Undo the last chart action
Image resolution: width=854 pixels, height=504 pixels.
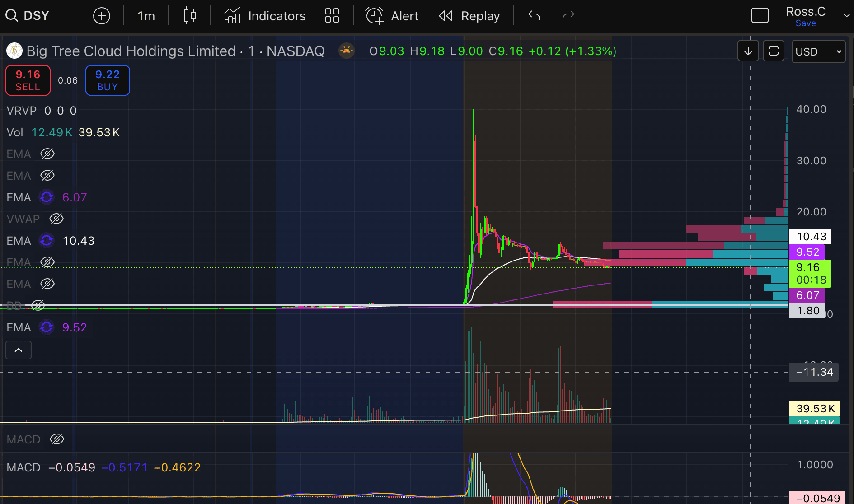point(534,16)
